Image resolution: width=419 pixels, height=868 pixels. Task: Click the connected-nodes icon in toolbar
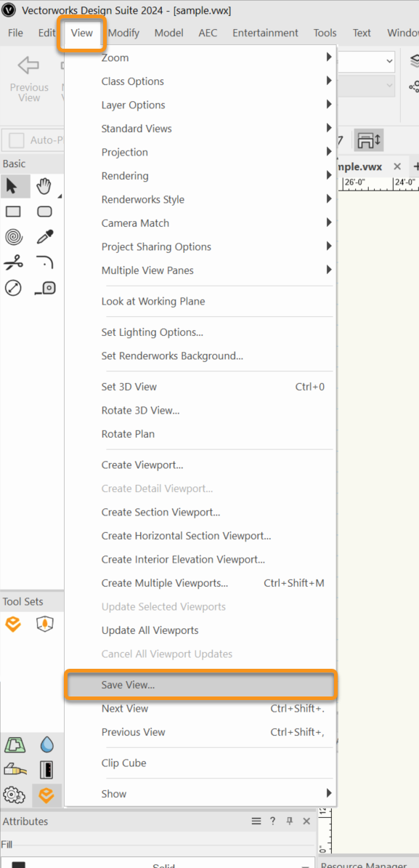[x=414, y=86]
